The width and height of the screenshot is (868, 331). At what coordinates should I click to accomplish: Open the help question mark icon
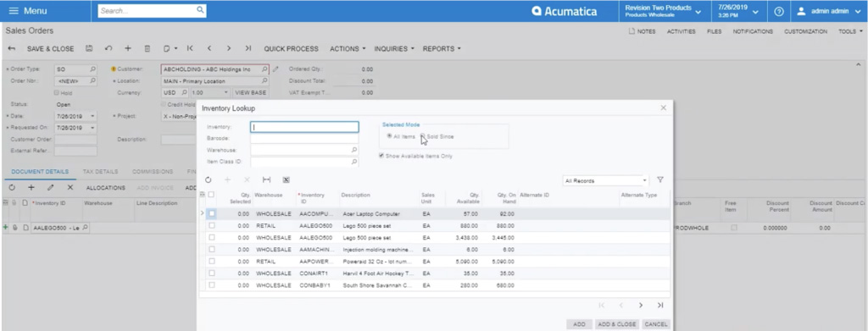778,11
